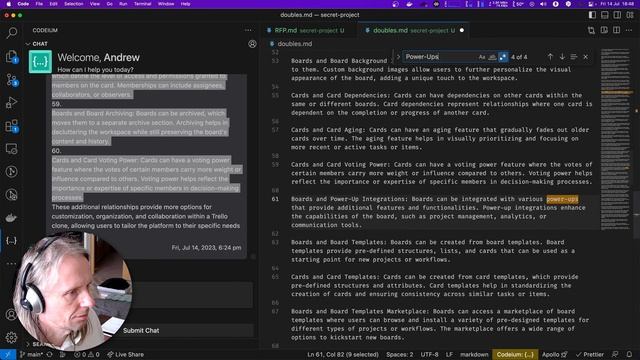
Task: Click Apollo status bar item
Action: 555,354
